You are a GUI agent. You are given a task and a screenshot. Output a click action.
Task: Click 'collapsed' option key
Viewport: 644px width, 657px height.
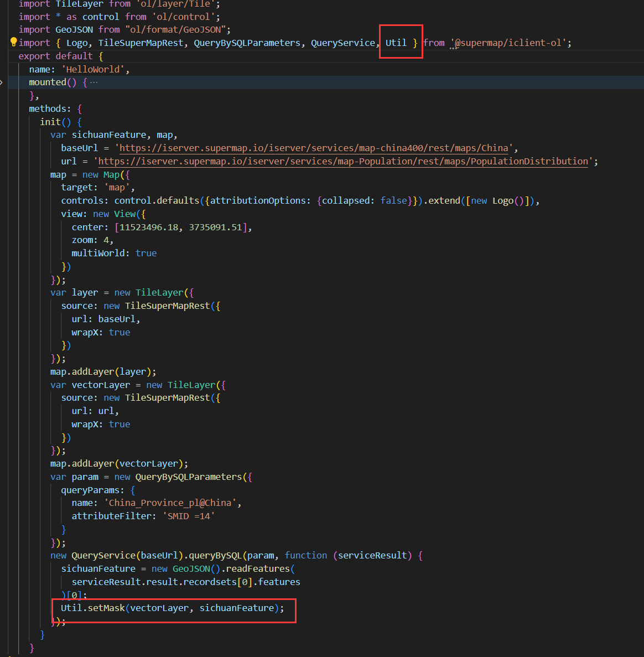(x=345, y=201)
